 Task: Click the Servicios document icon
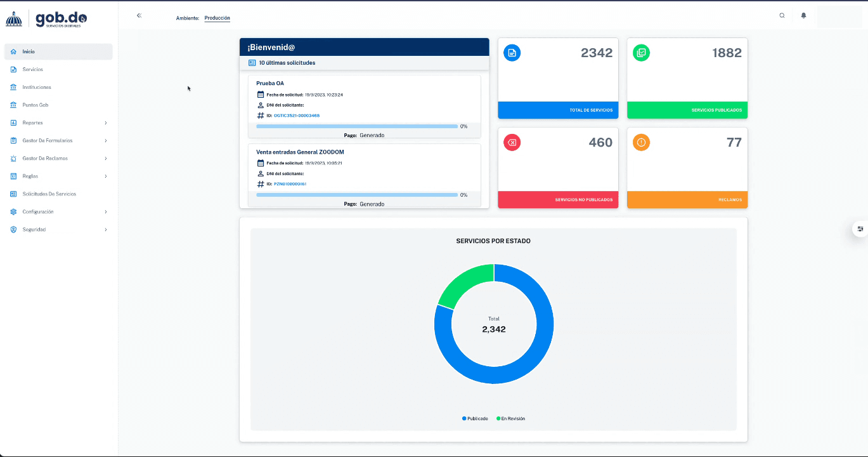click(x=13, y=69)
